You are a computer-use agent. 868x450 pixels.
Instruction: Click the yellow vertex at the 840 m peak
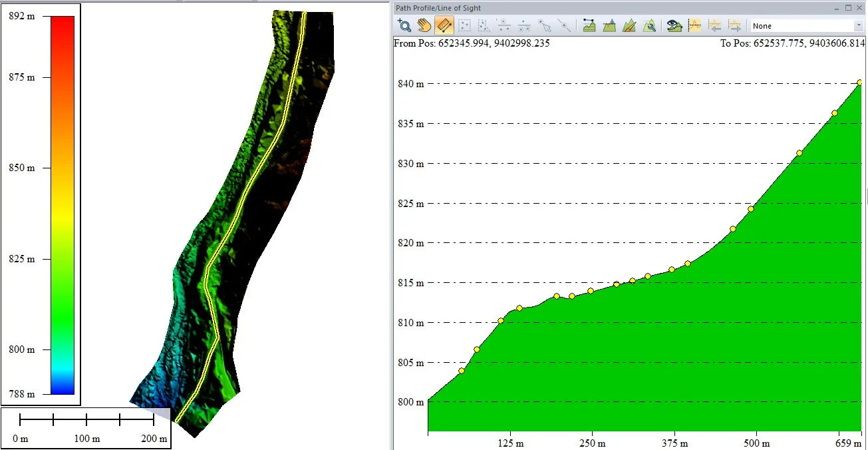tap(859, 83)
